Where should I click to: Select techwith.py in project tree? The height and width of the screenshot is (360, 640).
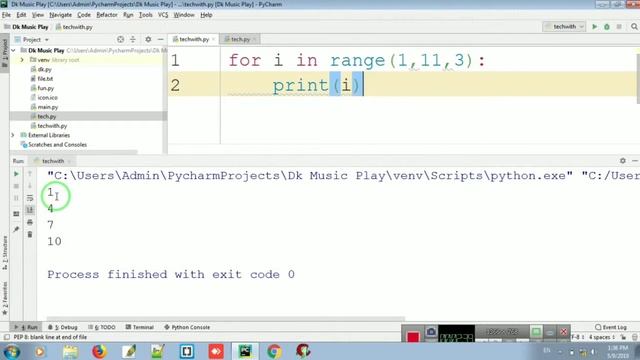click(52, 126)
